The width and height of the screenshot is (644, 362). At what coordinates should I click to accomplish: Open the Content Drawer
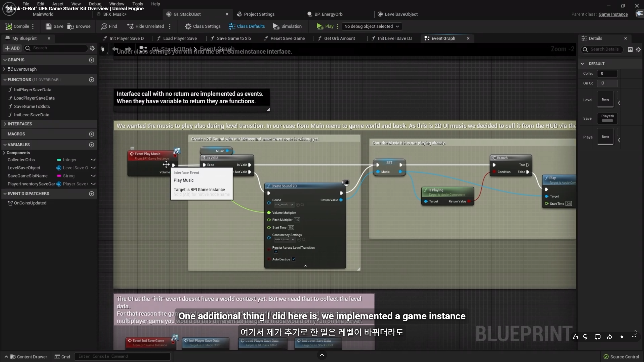26,357
